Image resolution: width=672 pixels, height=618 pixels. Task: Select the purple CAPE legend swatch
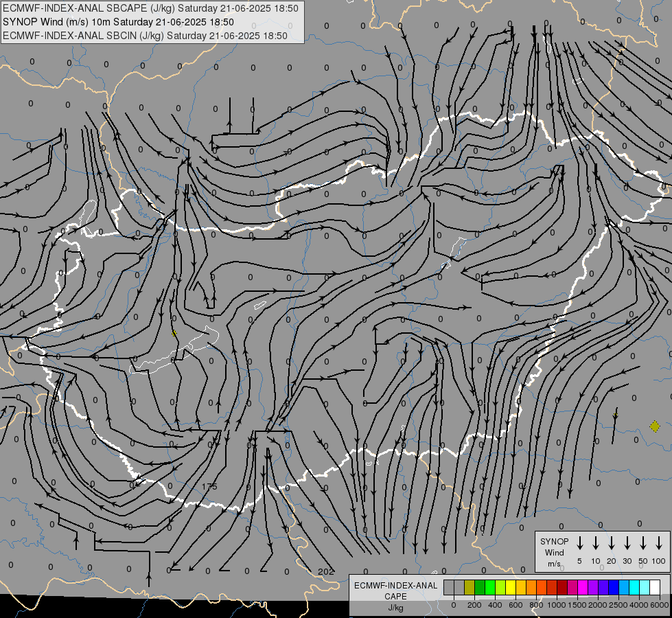pyautogui.click(x=593, y=587)
